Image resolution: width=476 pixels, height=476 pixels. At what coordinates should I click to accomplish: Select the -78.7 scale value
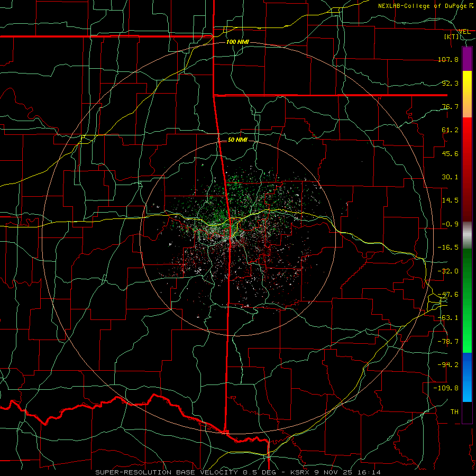click(x=448, y=342)
